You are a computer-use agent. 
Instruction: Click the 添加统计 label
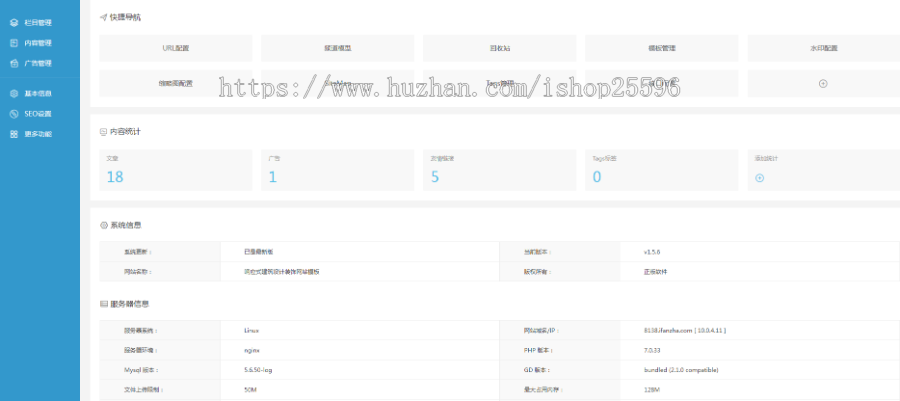(766, 158)
